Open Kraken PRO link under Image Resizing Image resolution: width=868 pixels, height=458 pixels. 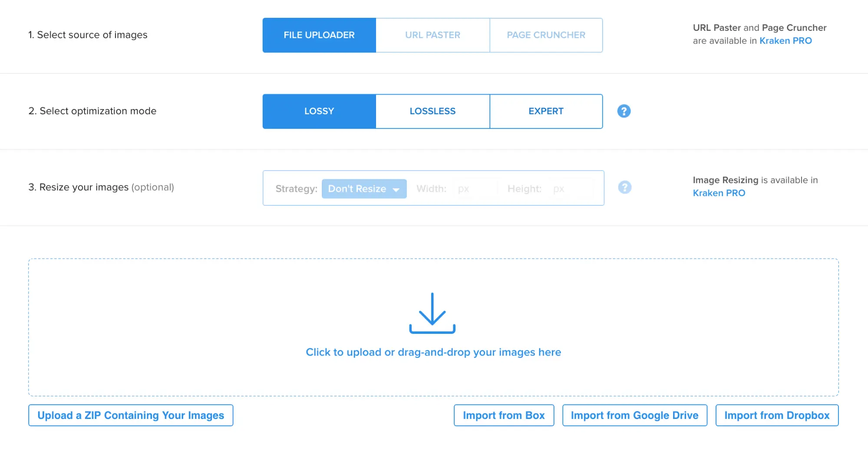719,193
